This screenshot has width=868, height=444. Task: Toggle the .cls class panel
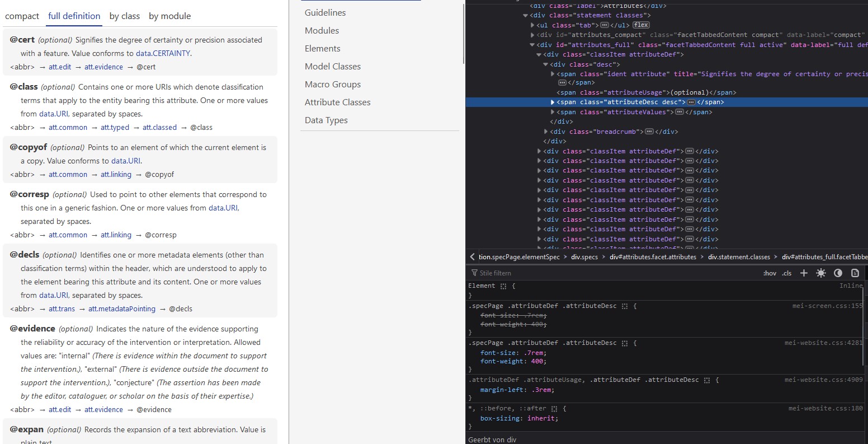[787, 273]
